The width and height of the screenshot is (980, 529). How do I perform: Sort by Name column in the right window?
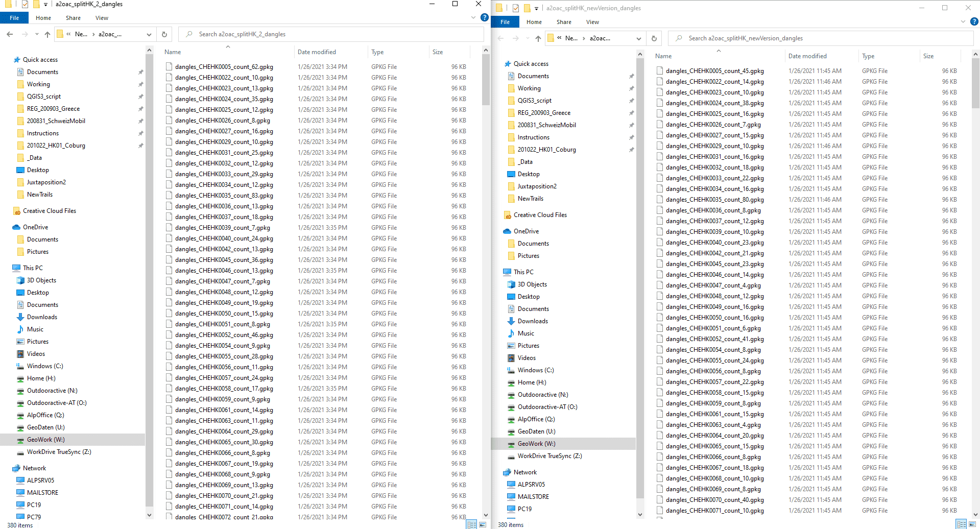[718, 56]
